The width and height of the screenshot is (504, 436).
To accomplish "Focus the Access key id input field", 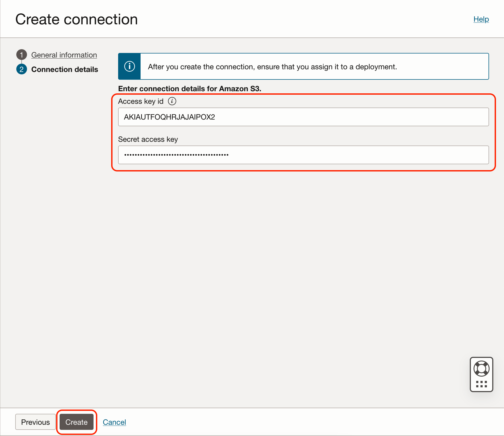I will (303, 117).
